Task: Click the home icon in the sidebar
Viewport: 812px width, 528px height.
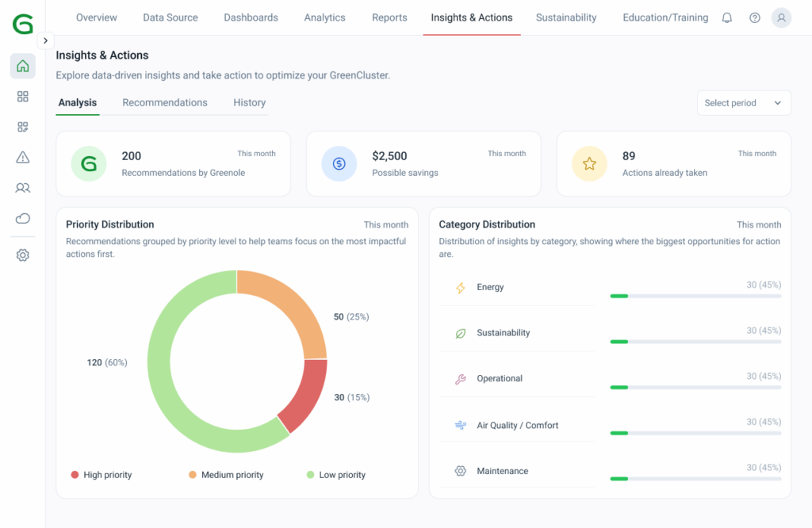Action: click(x=23, y=66)
